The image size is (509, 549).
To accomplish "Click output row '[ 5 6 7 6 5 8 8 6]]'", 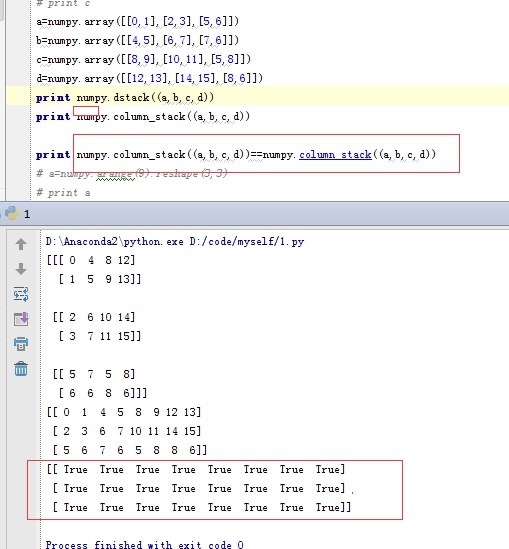I will 130,450.
